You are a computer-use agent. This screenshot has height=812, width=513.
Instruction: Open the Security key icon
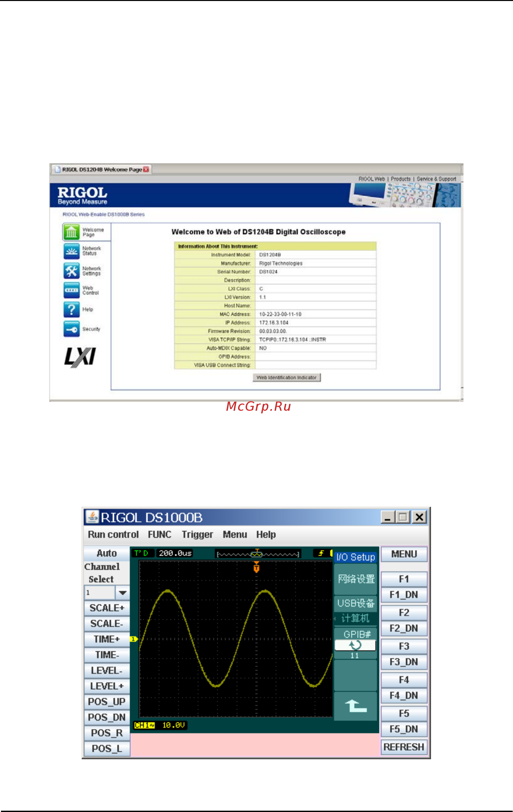click(x=71, y=329)
